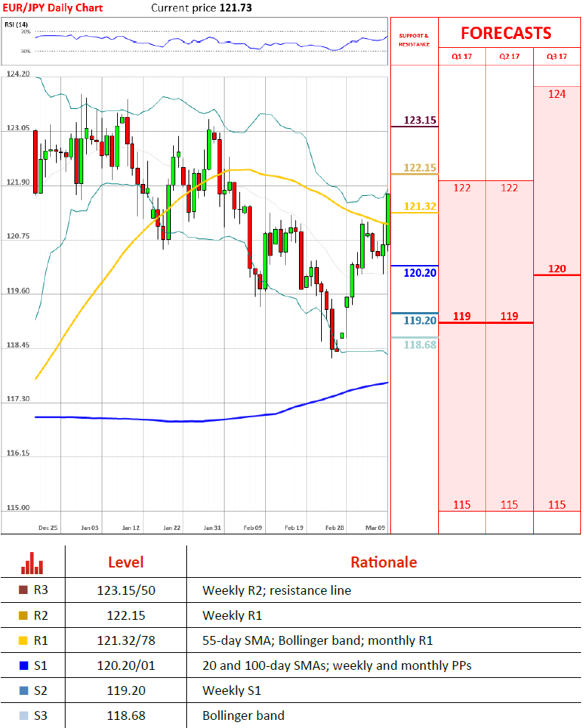Click the Q1 17 median forecast 119

[462, 317]
